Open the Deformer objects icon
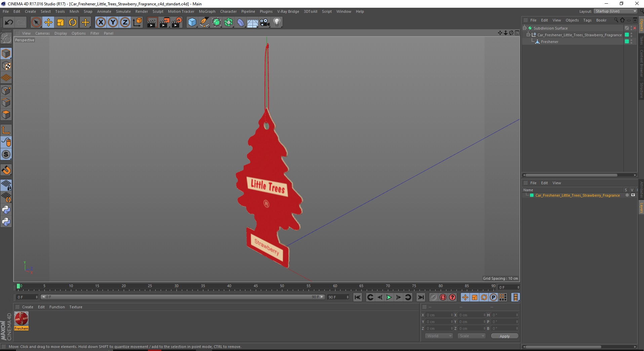Viewport: 644px width, 351px height. [x=241, y=23]
